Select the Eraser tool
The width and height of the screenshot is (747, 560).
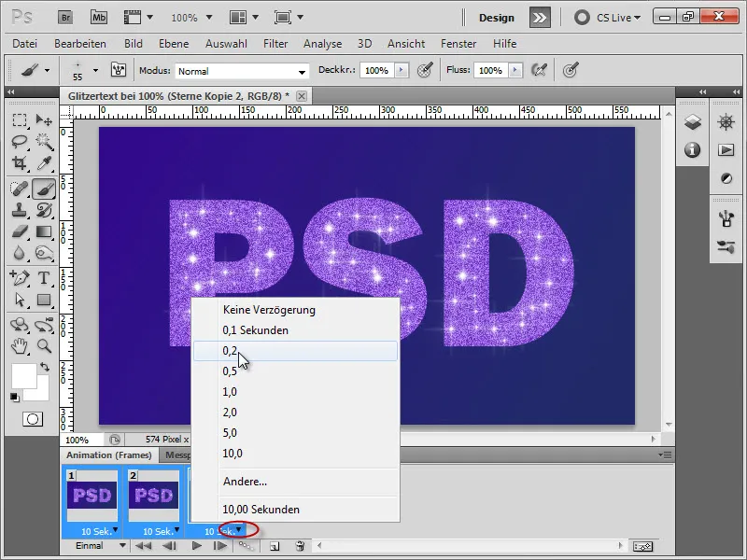[20, 231]
